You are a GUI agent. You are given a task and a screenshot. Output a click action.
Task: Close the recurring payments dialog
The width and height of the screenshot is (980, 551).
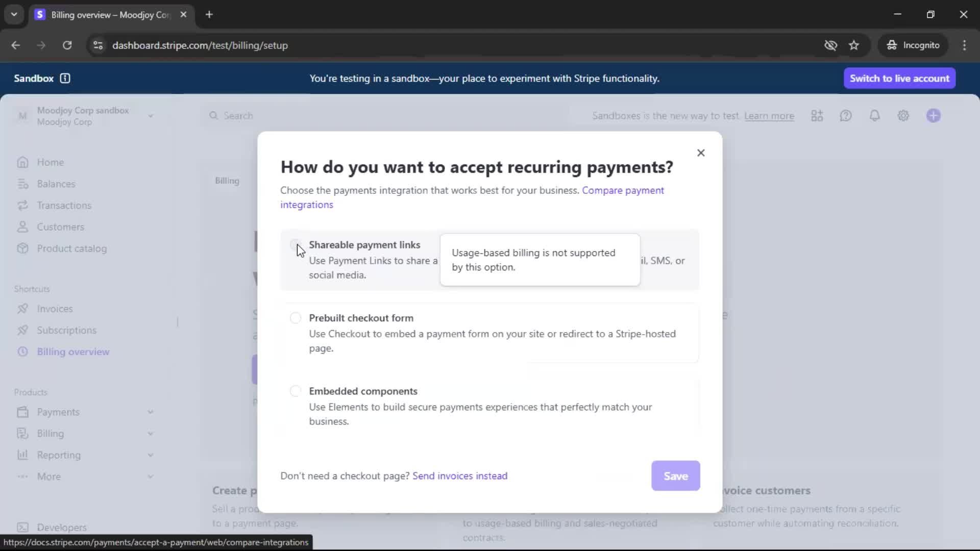coord(701,153)
